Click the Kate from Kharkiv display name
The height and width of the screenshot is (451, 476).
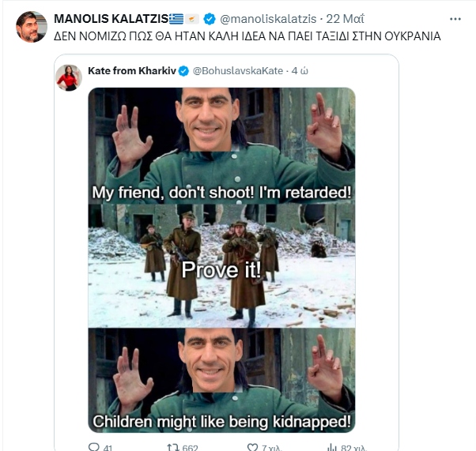(132, 71)
